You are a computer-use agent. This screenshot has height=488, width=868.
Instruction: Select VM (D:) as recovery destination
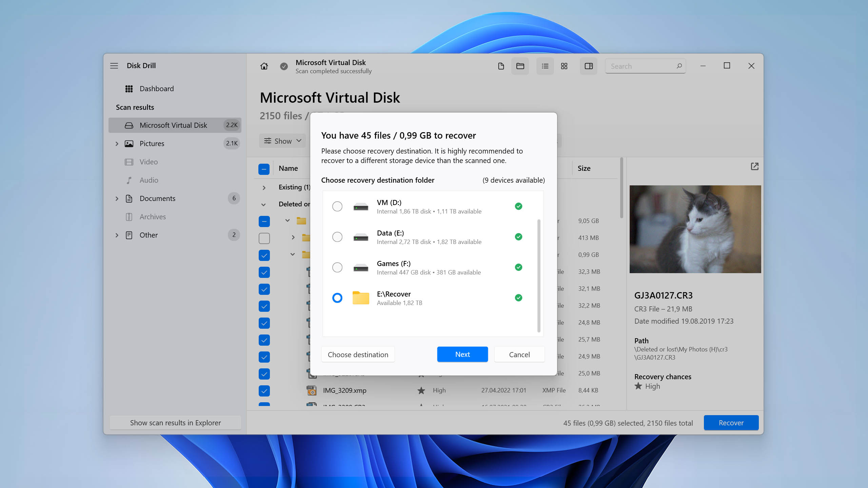[x=337, y=206]
